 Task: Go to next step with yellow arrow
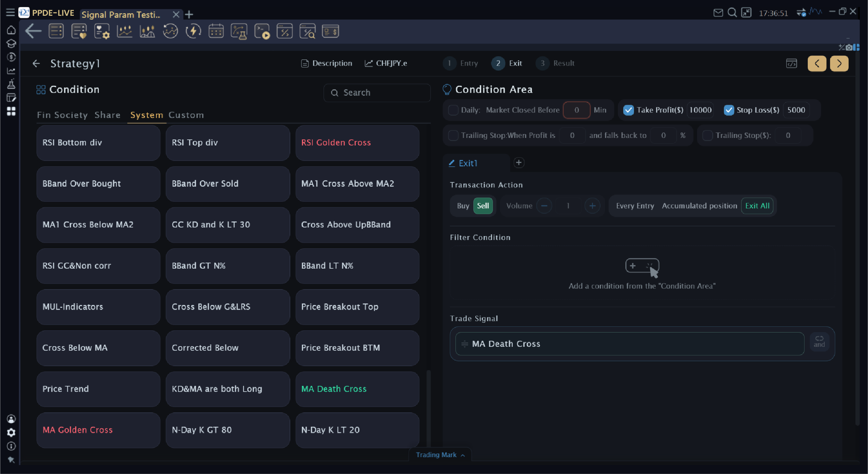839,63
